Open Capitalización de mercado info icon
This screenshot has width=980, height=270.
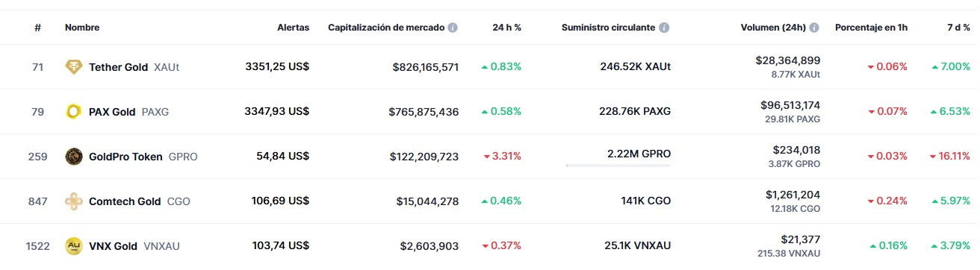pyautogui.click(x=453, y=28)
